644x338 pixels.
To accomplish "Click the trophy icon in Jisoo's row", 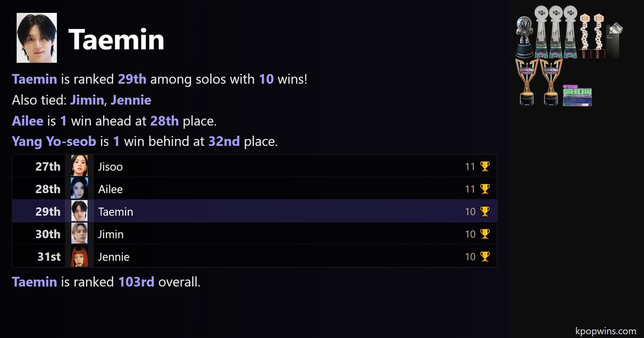I will coord(485,167).
